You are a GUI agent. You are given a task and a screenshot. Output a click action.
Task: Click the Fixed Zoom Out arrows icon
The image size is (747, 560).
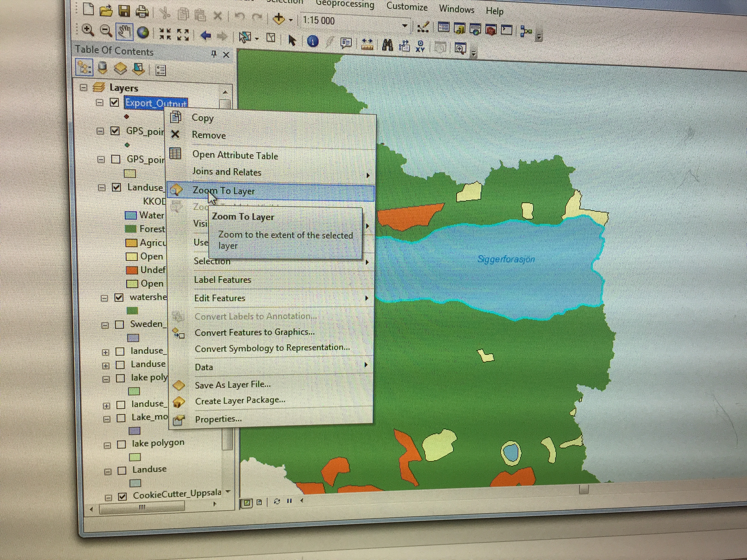(x=183, y=35)
